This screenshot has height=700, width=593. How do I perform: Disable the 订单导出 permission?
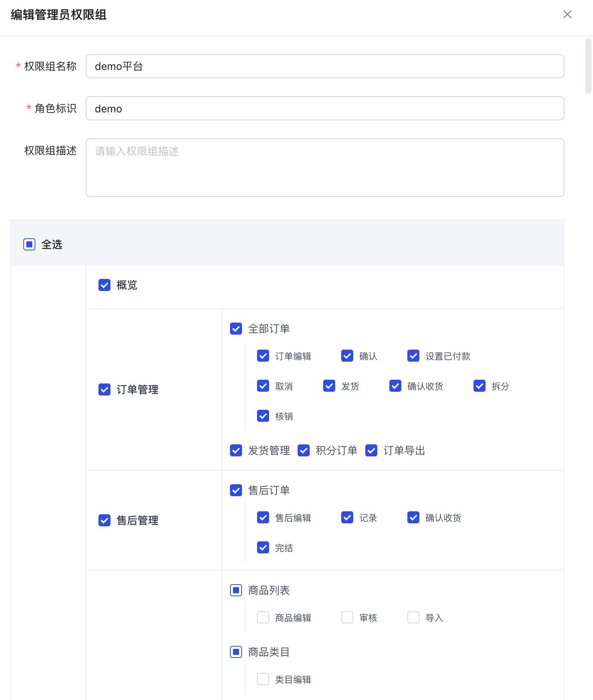pyautogui.click(x=371, y=450)
